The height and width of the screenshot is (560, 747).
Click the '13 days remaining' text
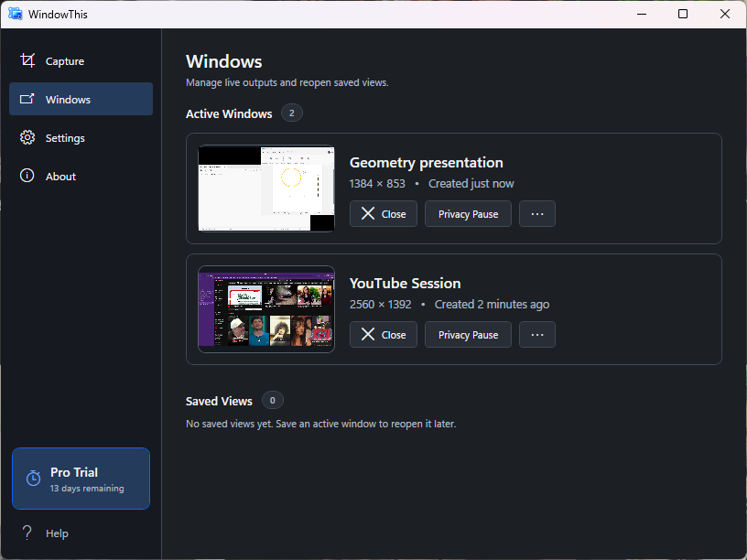tap(87, 489)
